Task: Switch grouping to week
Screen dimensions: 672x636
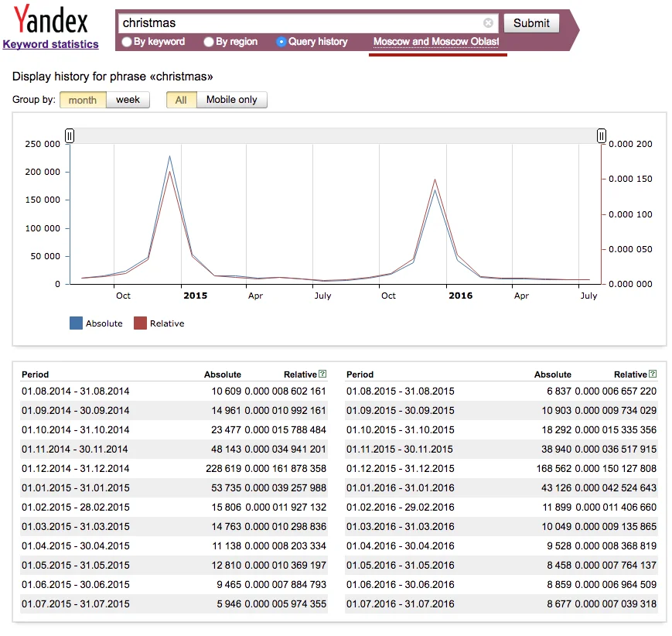Action: pos(128,99)
